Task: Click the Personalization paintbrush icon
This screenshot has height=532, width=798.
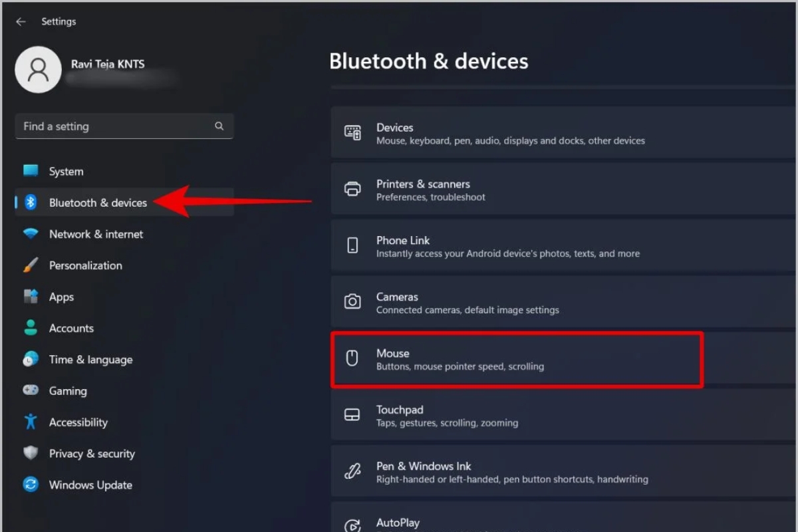Action: [31, 265]
